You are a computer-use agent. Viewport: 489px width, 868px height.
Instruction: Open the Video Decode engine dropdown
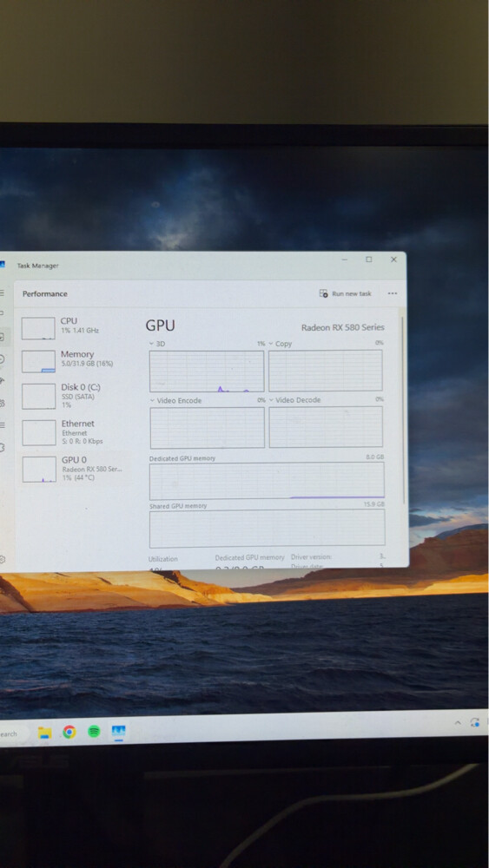(x=294, y=399)
